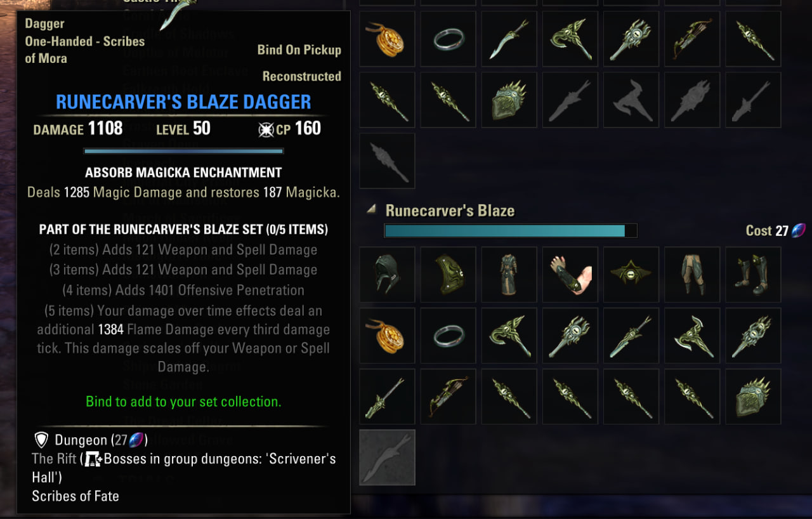Viewport: 812px width, 519px height.
Task: Collapse the Runecarver's Blaze set section
Action: pos(372,209)
